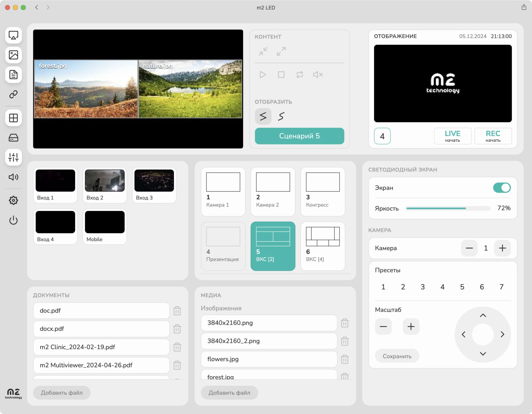Tilt camera up with joystick arrow
Viewport: 532px width, 414px height.
click(x=483, y=315)
